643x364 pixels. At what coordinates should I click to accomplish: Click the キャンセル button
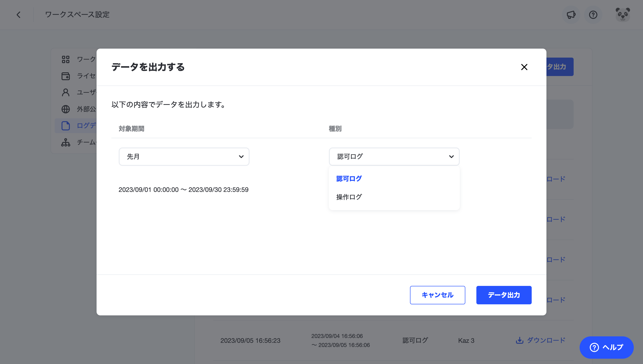pyautogui.click(x=437, y=295)
